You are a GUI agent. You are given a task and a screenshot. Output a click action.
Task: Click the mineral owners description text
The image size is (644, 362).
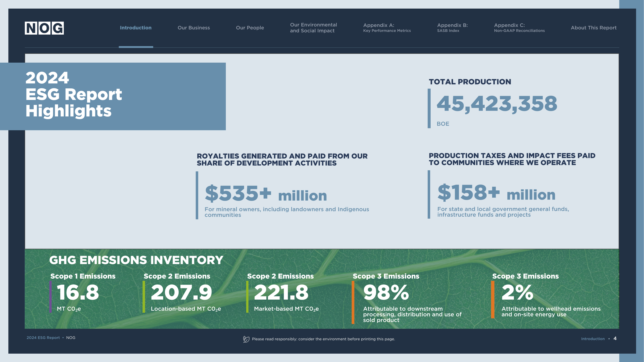pyautogui.click(x=287, y=212)
